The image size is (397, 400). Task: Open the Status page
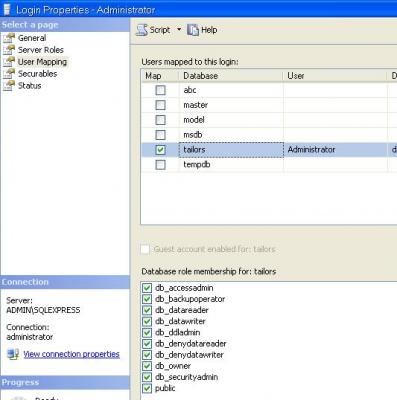30,86
